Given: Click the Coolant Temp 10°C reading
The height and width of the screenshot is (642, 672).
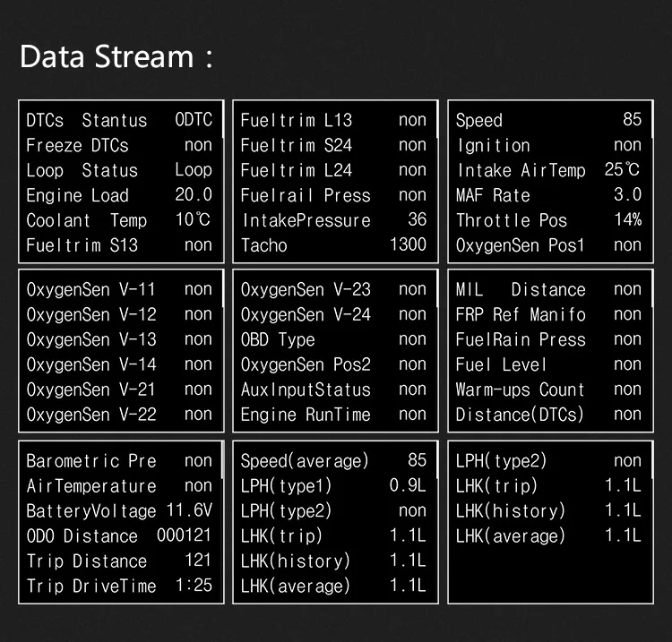Looking at the screenshot, I should point(119,220).
